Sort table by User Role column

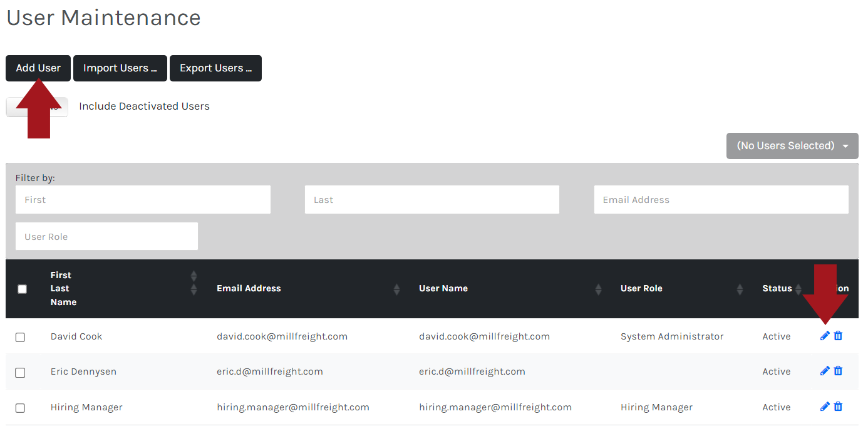[x=740, y=289]
